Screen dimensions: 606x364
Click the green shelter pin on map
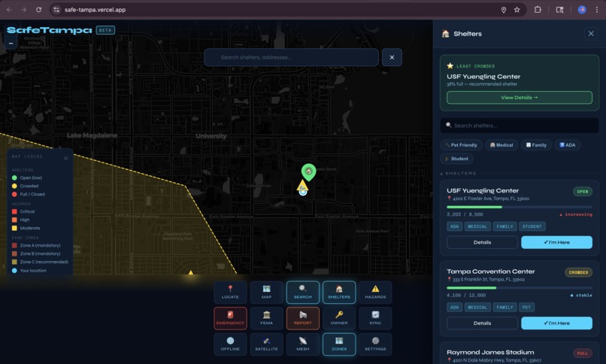coord(308,171)
